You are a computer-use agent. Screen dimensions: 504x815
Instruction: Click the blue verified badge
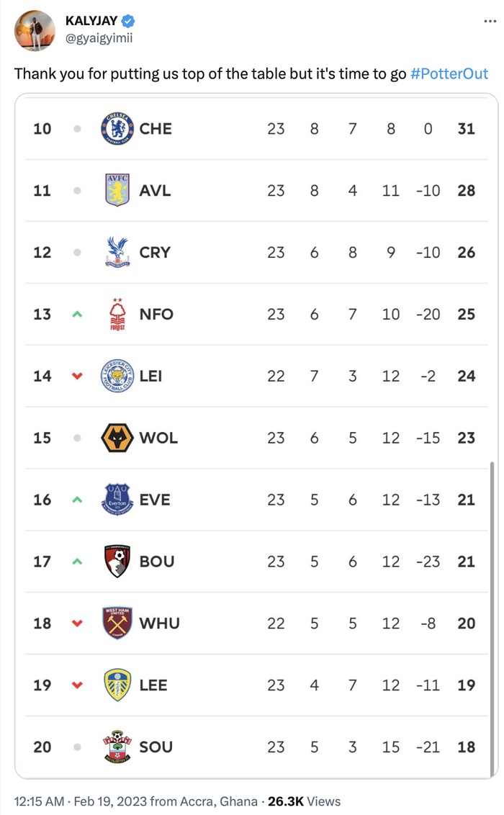(x=129, y=21)
